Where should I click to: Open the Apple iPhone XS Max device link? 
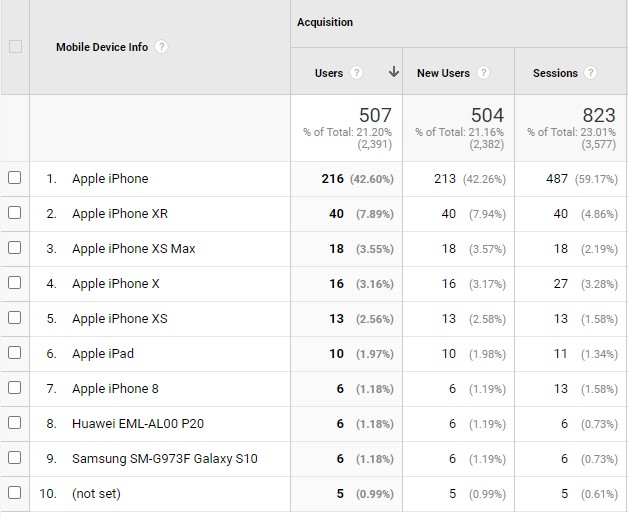coord(133,248)
